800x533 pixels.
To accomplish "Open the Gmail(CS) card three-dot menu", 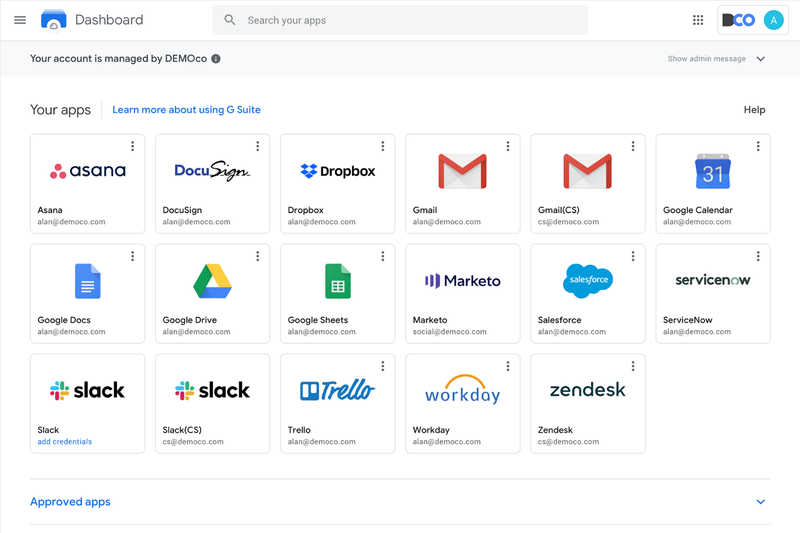I will coord(633,146).
